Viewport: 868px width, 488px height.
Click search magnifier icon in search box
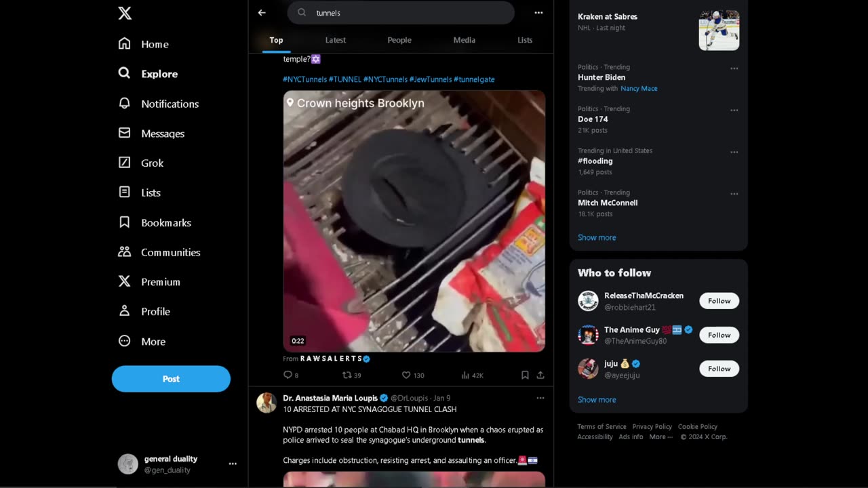click(302, 12)
